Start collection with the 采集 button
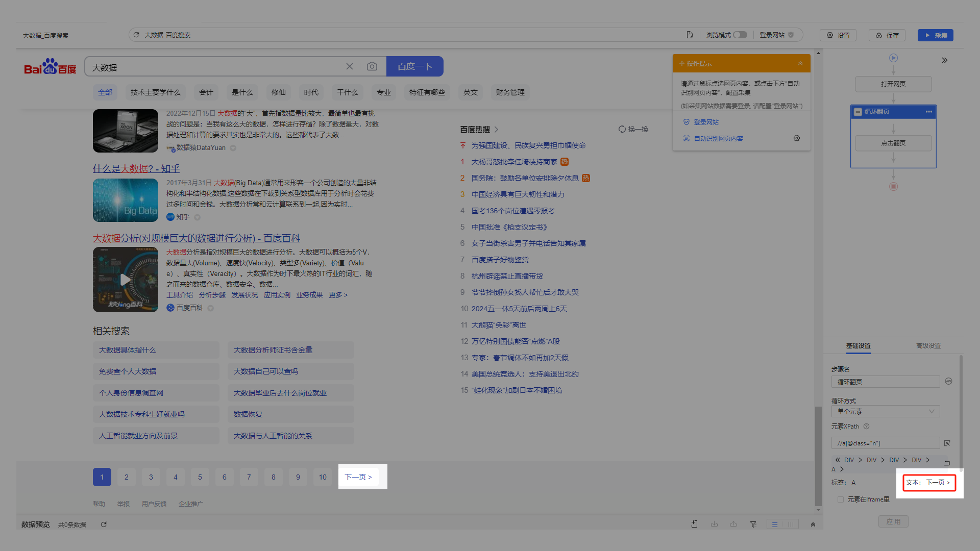Screen dimensions: 980x551 (x=936, y=35)
